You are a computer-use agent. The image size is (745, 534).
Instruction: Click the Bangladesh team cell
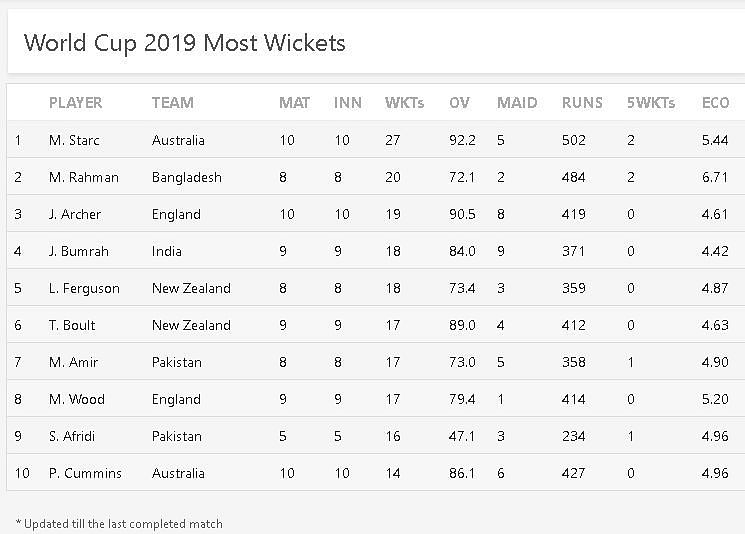click(186, 178)
